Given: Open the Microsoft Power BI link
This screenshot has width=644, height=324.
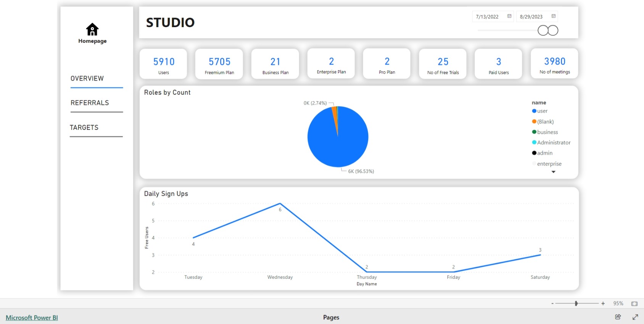Looking at the screenshot, I should [x=32, y=318].
